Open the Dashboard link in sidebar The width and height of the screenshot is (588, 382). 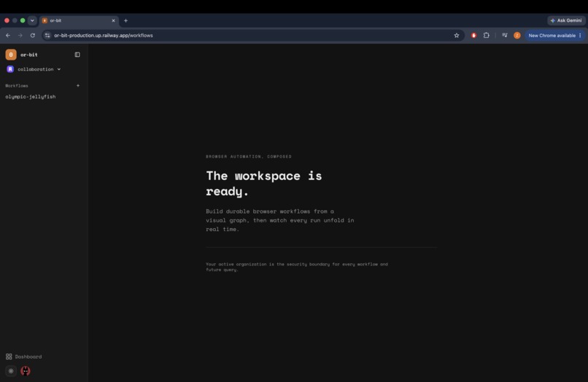coord(24,356)
